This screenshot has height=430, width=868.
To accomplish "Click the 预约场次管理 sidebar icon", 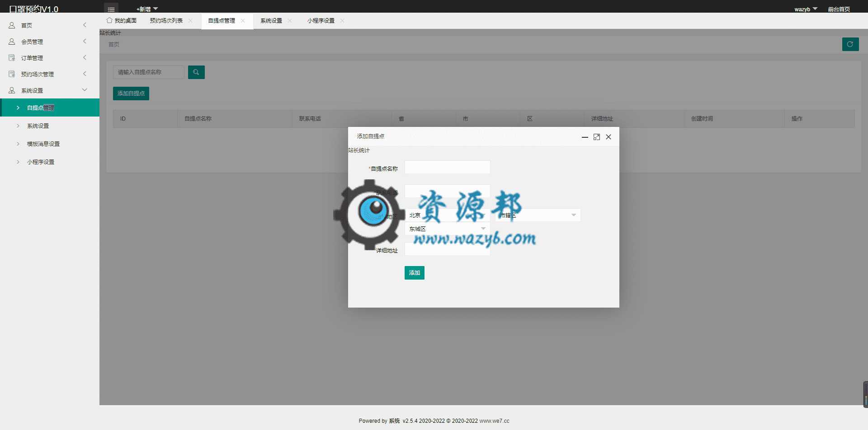I will (x=12, y=74).
